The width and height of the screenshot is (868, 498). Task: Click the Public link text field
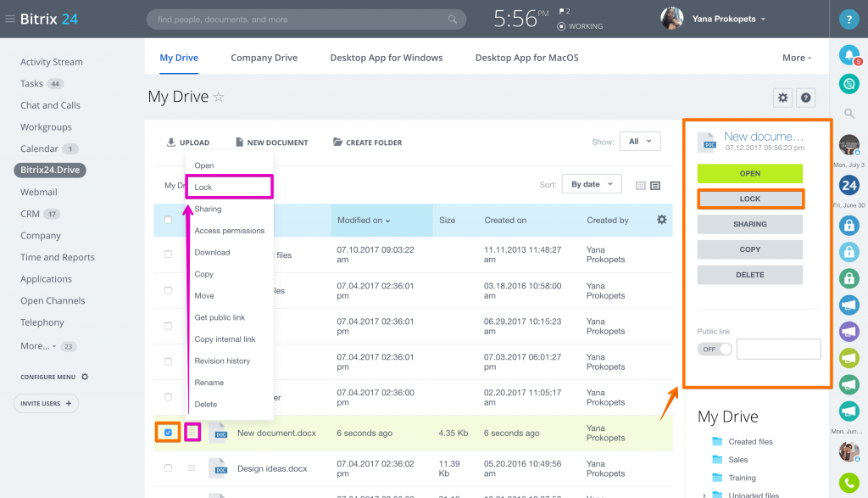coord(778,349)
